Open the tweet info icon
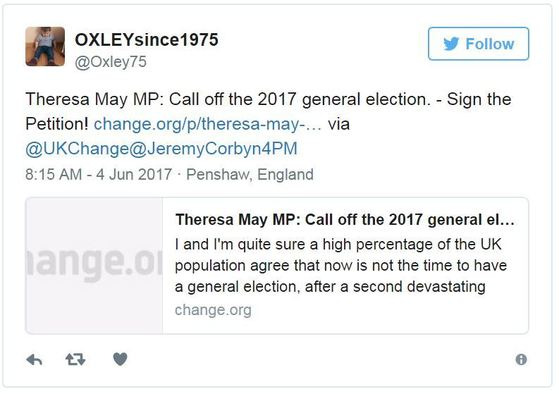The image size is (559, 394). point(521,359)
